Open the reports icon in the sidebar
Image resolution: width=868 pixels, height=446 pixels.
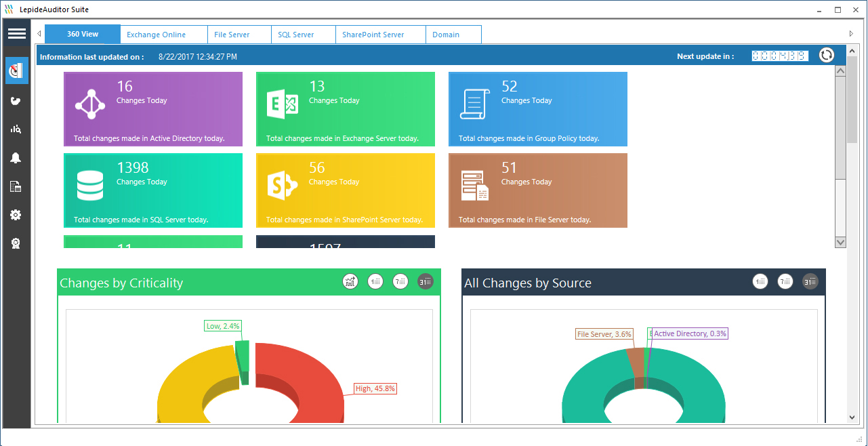16,186
